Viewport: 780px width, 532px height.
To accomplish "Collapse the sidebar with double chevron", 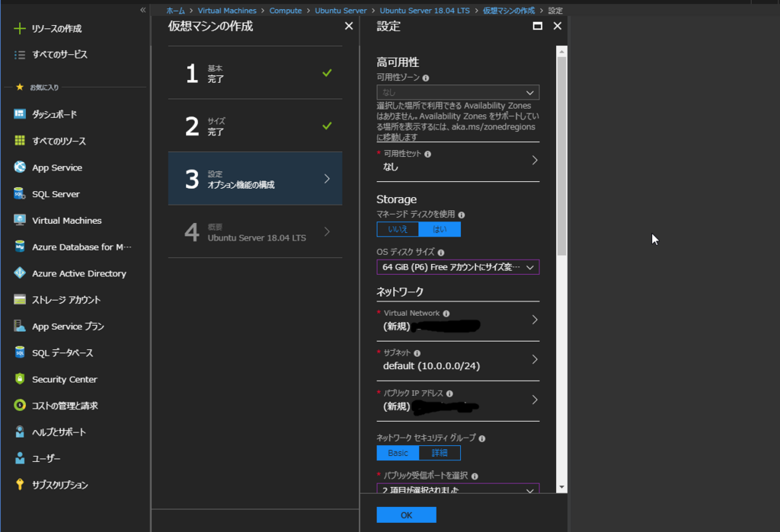I will point(142,9).
